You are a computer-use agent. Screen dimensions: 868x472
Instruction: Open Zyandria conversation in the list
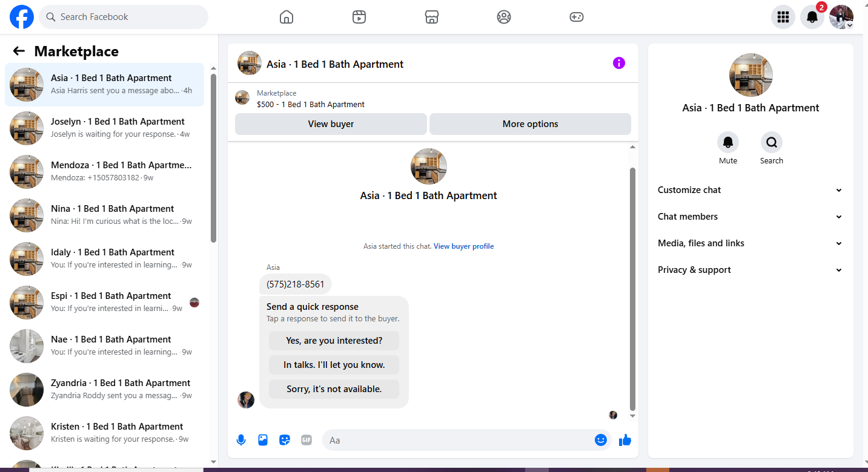pyautogui.click(x=105, y=390)
